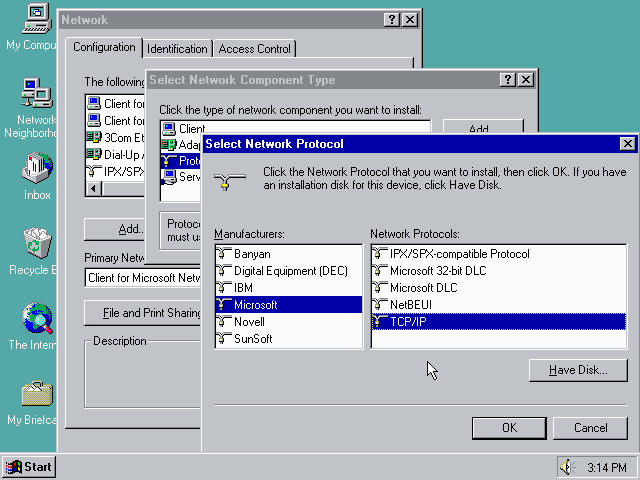Viewport: 640px width, 480px height.
Task: Open the Recycle Bin icon
Action: point(37,243)
